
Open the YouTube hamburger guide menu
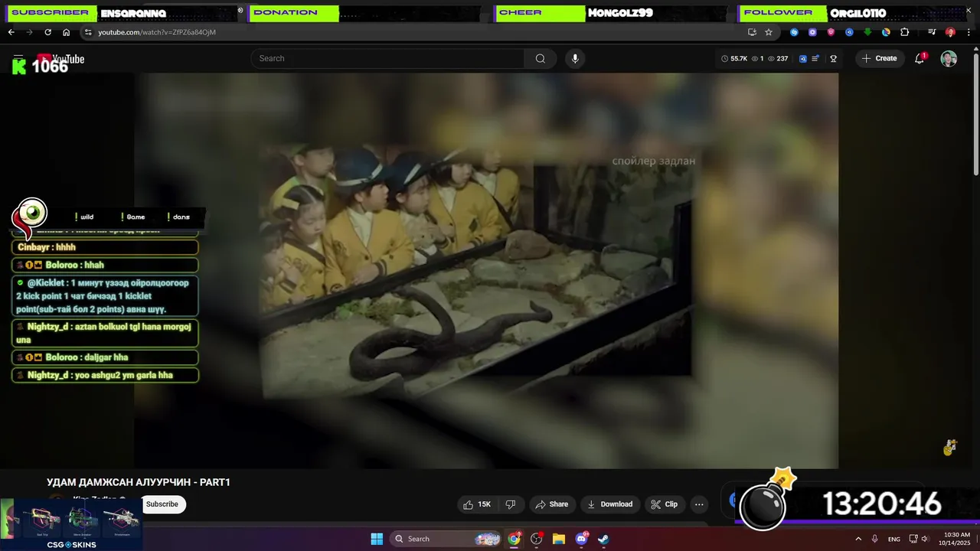18,57
